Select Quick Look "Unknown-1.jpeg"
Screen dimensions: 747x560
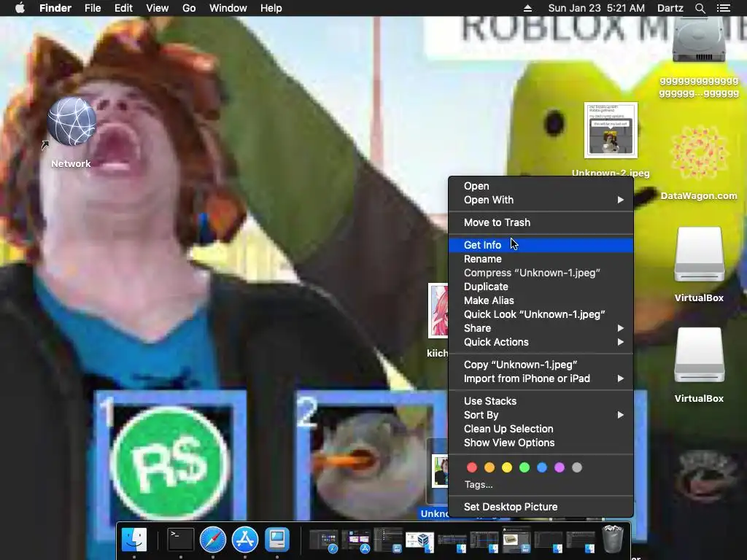[x=541, y=314]
